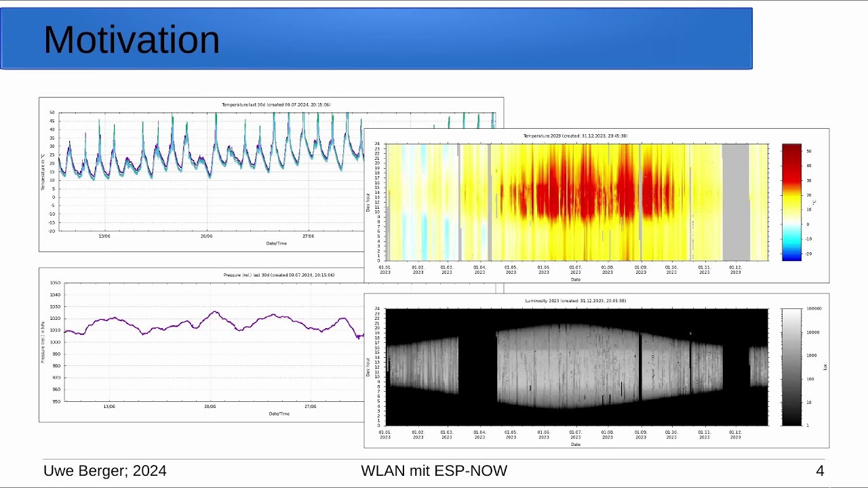Click the 'Pressure (rel.) last 30d' chart title
This screenshot has height=488, width=868.
279,274
